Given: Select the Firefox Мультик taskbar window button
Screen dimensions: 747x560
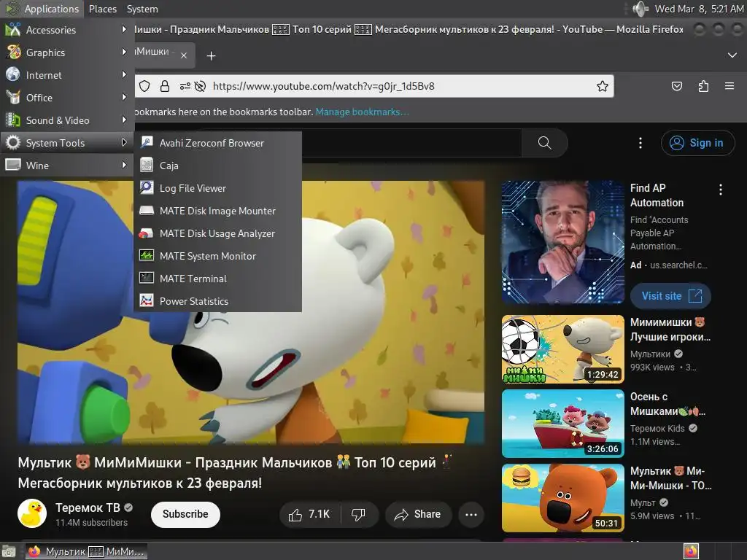Looking at the screenshot, I should click(86, 551).
